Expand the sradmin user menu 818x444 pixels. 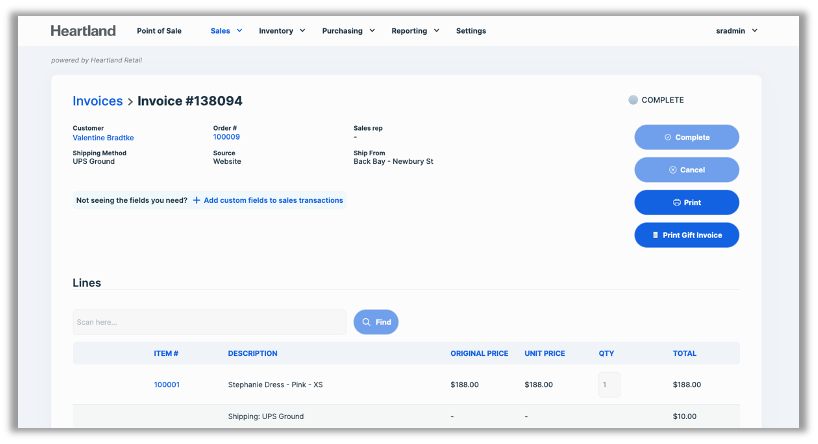pyautogui.click(x=737, y=31)
